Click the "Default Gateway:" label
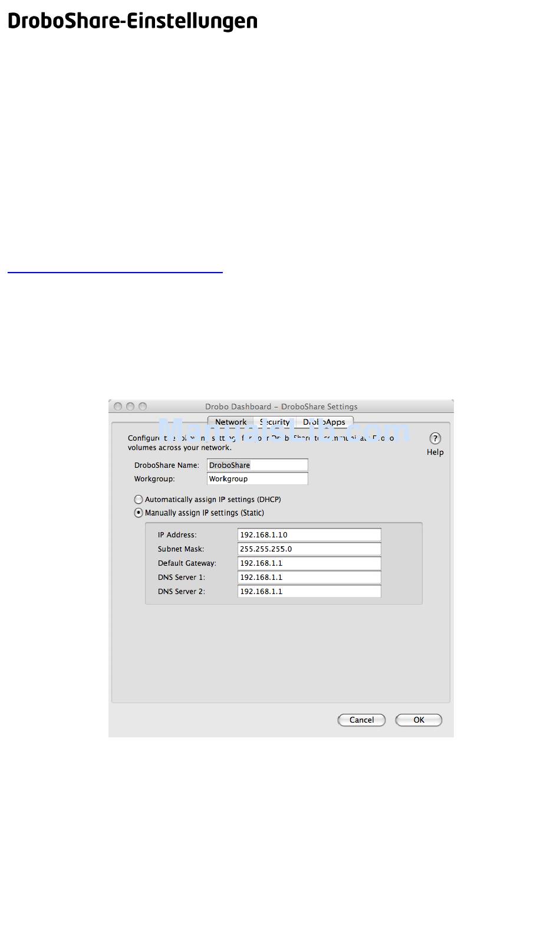 point(187,563)
